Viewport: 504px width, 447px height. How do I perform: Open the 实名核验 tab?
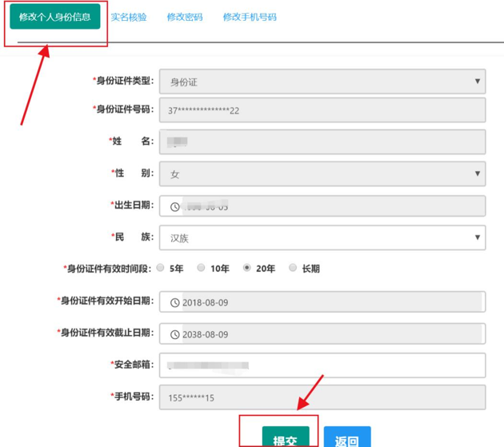coord(129,17)
